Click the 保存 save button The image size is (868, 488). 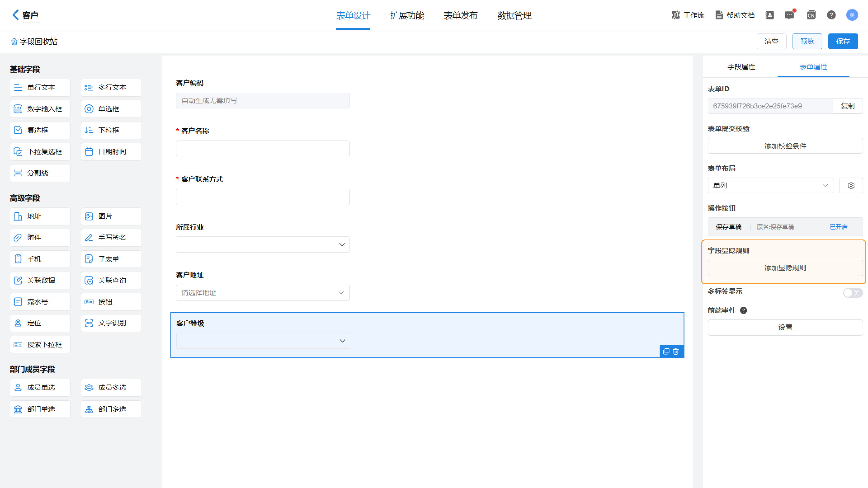843,41
